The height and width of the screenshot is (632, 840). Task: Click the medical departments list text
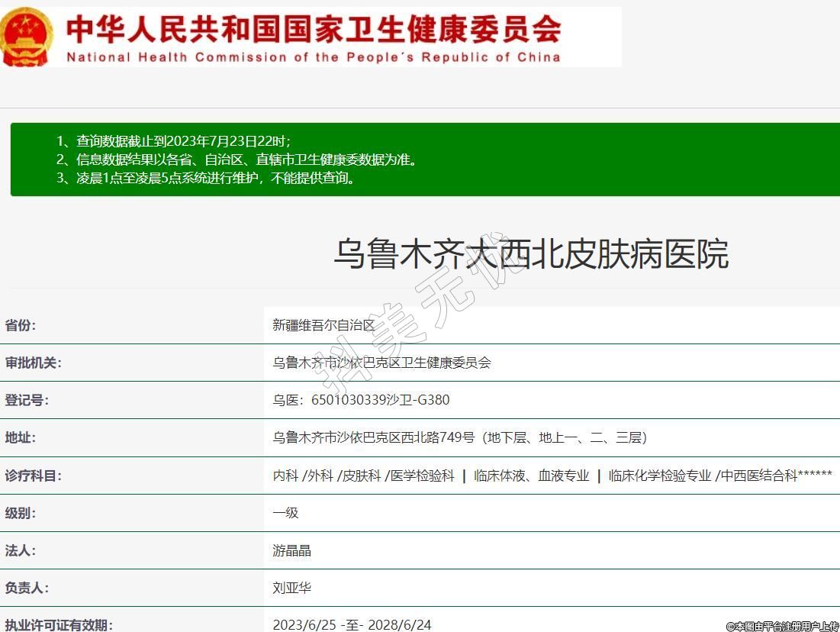(x=552, y=476)
